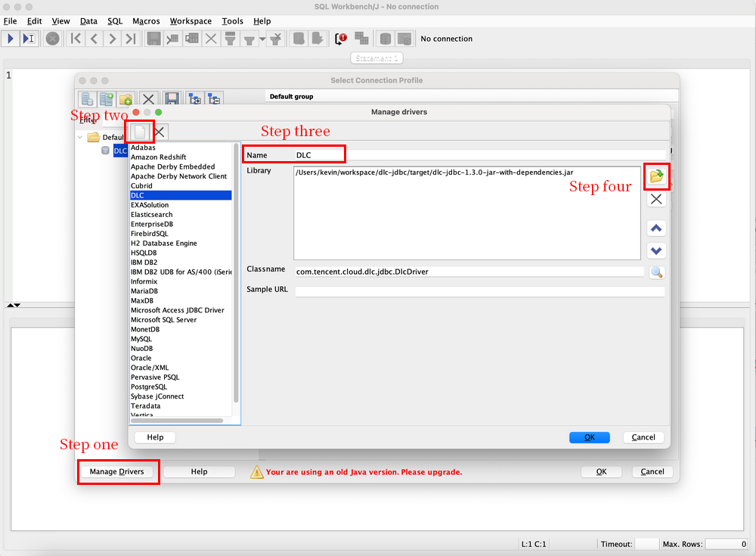Move library entry up with arrow

(x=656, y=228)
